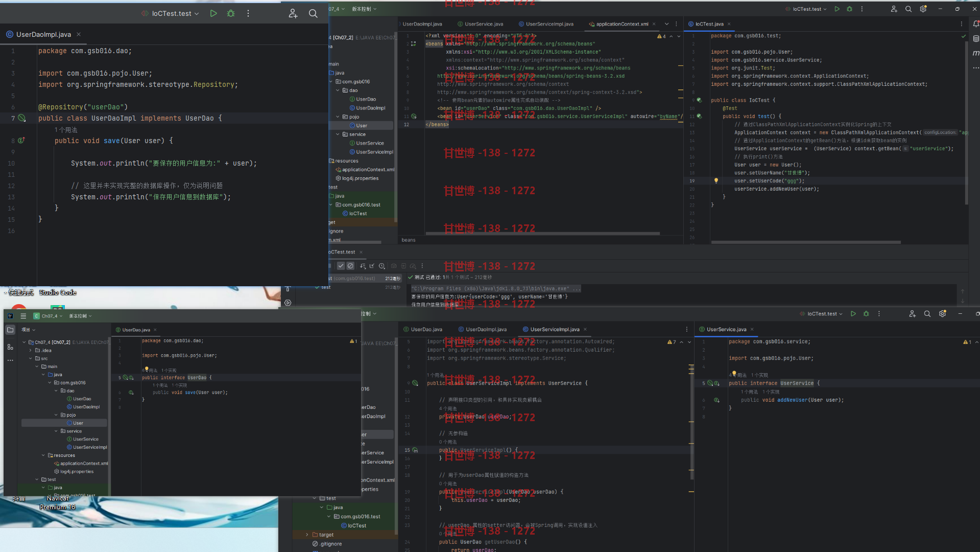980x552 pixels.
Task: Open Project tool window in bottom-left window
Action: pos(10,330)
